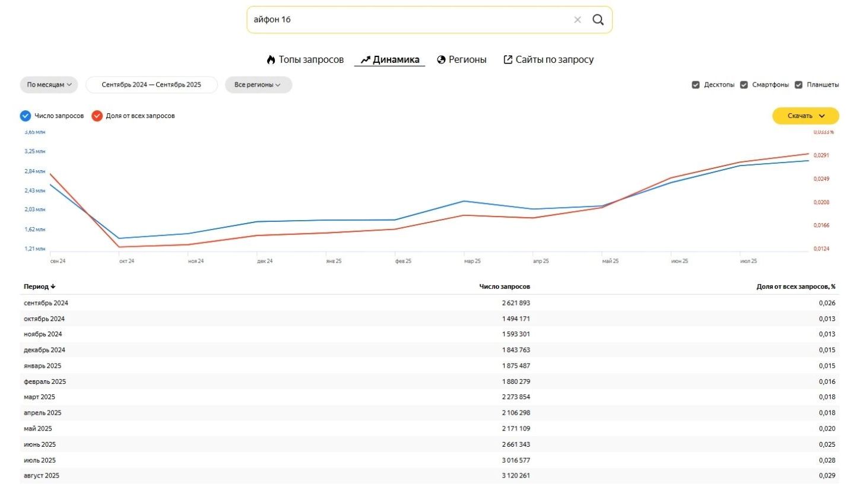868x490 pixels.
Task: Uncheck the Десктопы checkbox
Action: click(695, 85)
